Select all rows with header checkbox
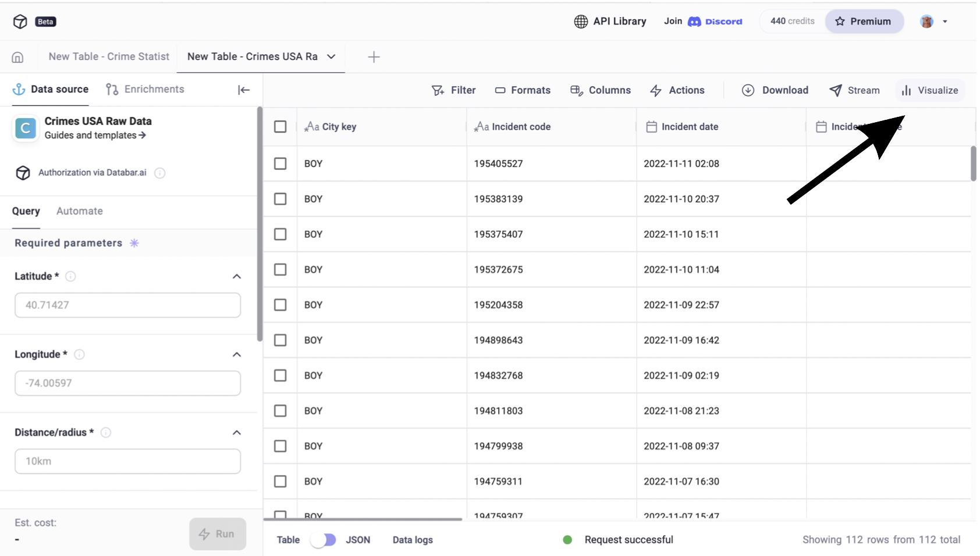Image resolution: width=980 pixels, height=556 pixels. 280,126
